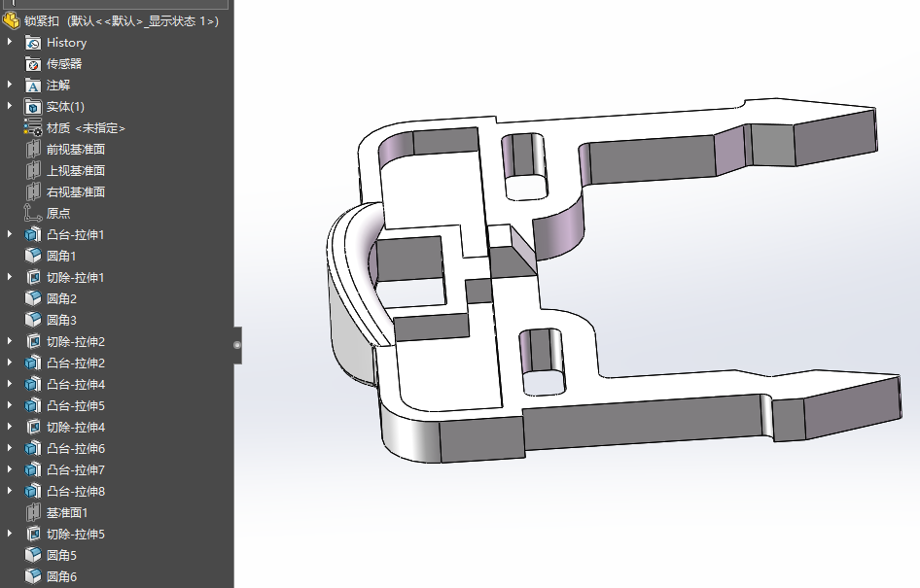This screenshot has height=588, width=920.
Task: Click the 传感器 sensor icon
Action: pyautogui.click(x=33, y=64)
